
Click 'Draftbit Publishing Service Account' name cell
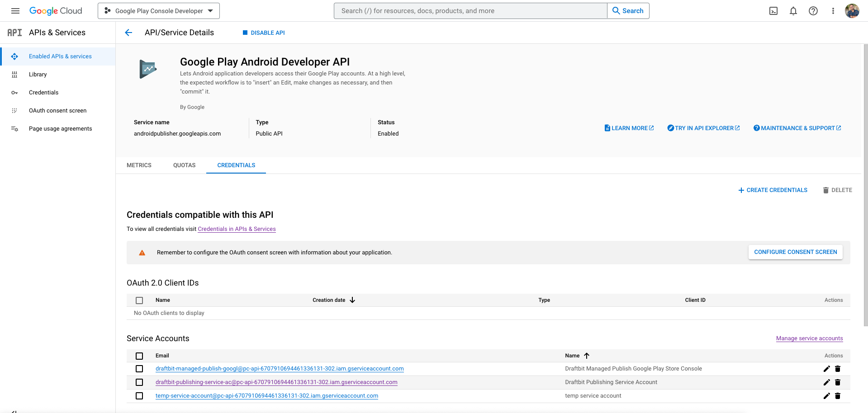611,382
